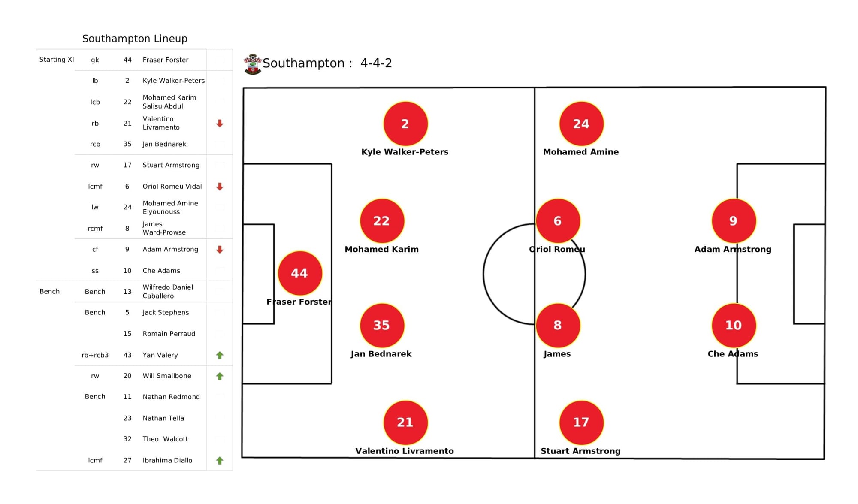Screen dimensions: 858x504
Task: Click the Southampton club crest icon
Action: 253,64
